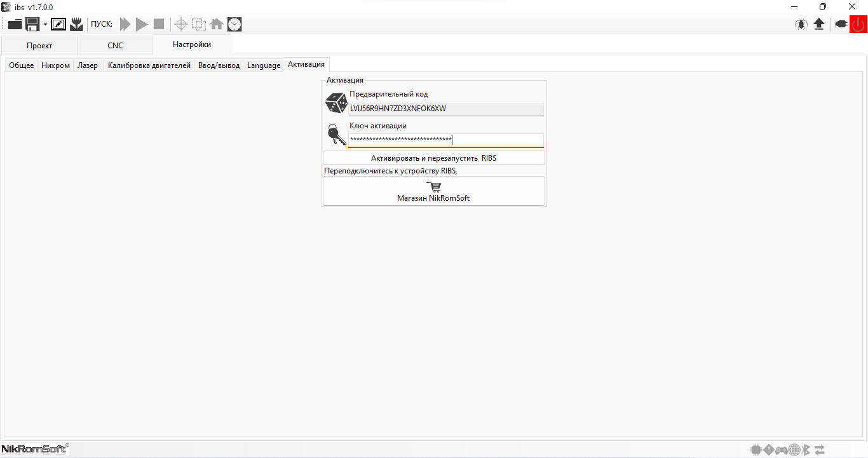868x458 pixels.
Task: Click the chip processor status icon
Action: coord(756,450)
